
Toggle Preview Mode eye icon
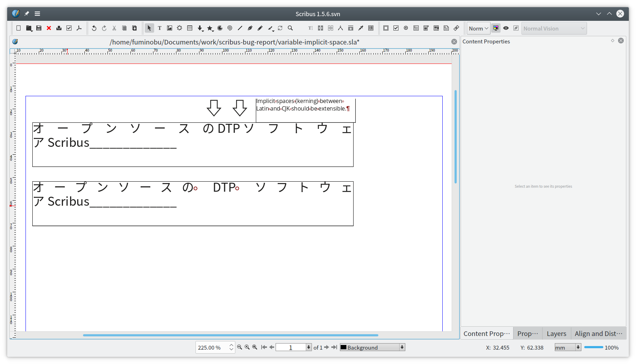tap(506, 28)
